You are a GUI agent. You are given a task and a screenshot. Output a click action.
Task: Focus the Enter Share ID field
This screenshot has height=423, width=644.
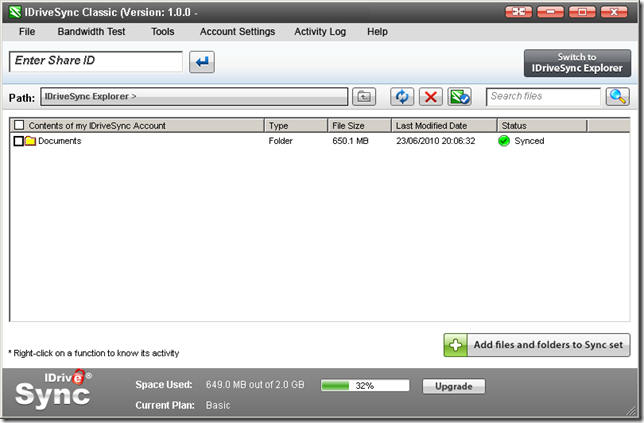pyautogui.click(x=96, y=62)
